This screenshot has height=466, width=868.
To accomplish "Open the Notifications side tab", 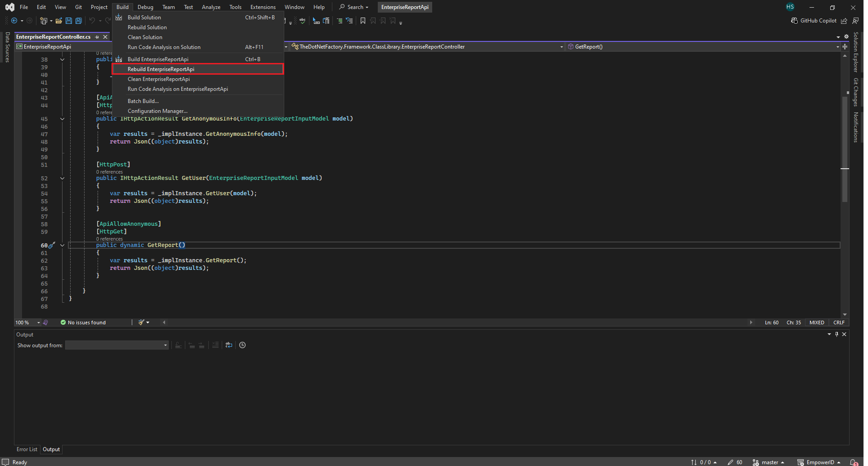I will click(856, 127).
